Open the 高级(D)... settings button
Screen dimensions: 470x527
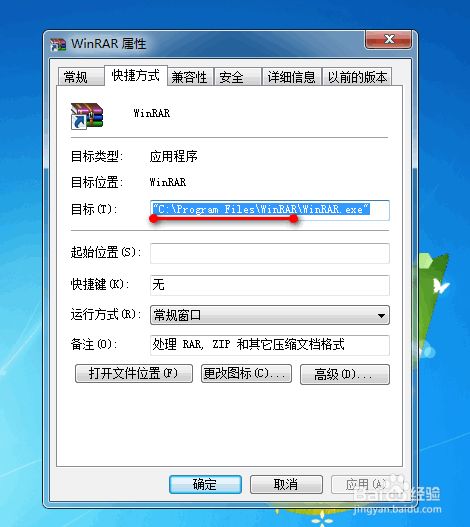(345, 374)
